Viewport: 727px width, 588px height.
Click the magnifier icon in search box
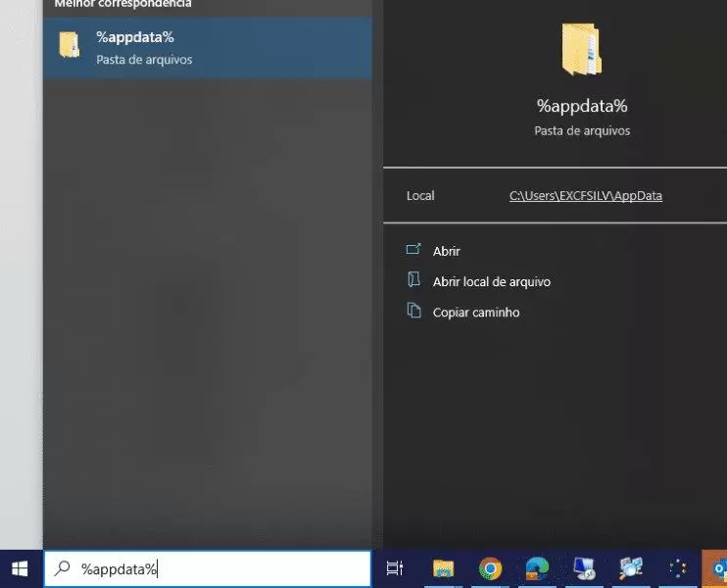(x=62, y=568)
